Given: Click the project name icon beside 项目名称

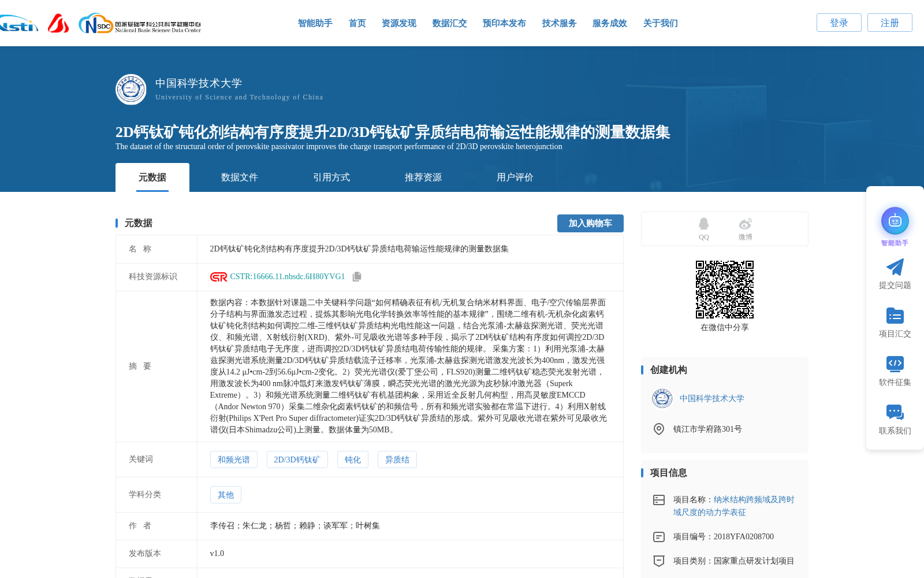Looking at the screenshot, I should [x=659, y=500].
